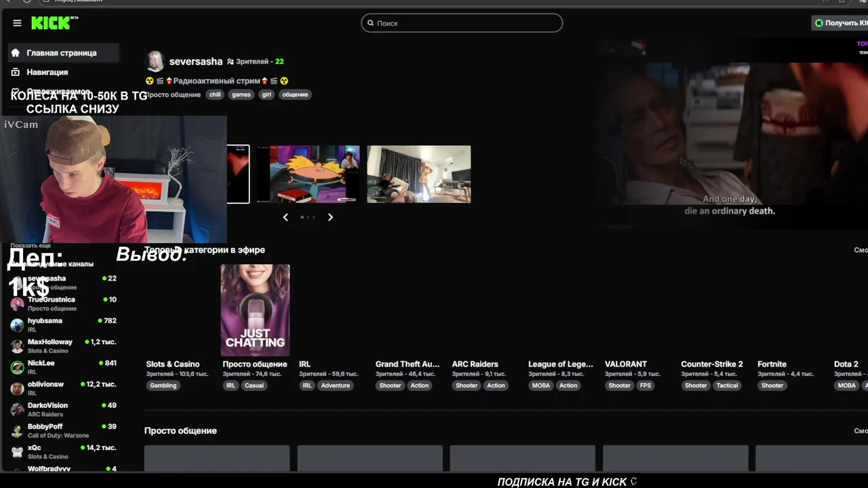The width and height of the screenshot is (868, 488).
Task: Click TrueGrustnica avatar icon
Action: pos(17,304)
